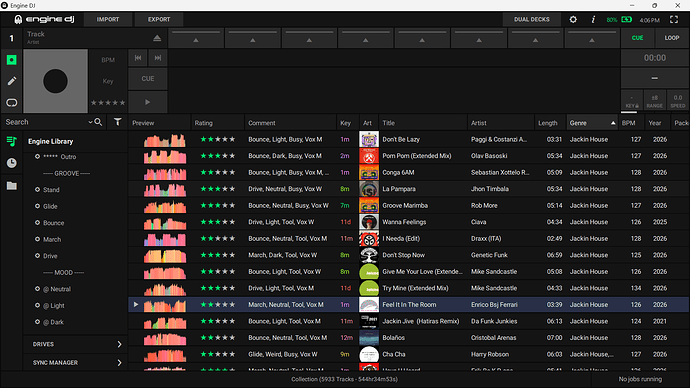Toggle fullscreen mode icon

(x=674, y=19)
